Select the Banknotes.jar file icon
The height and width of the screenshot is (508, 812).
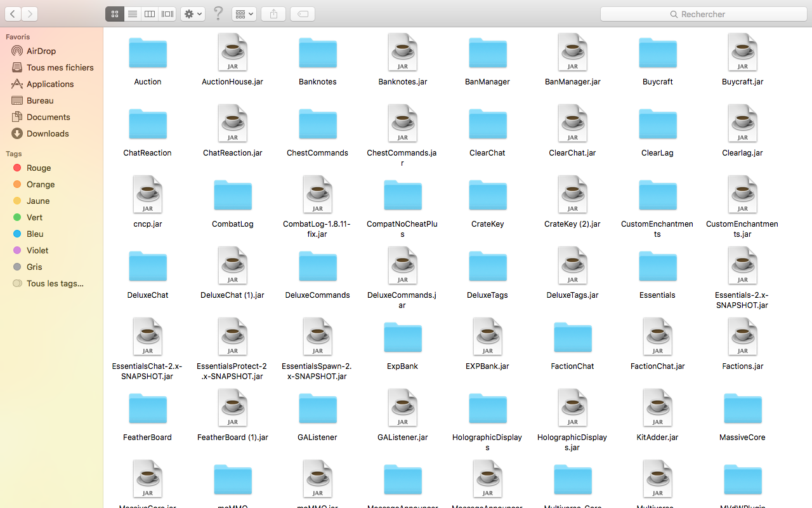(x=403, y=52)
